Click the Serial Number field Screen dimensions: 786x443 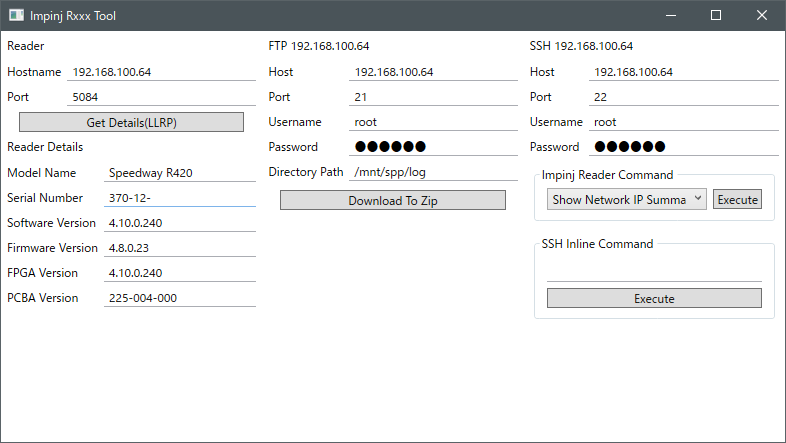(x=180, y=198)
